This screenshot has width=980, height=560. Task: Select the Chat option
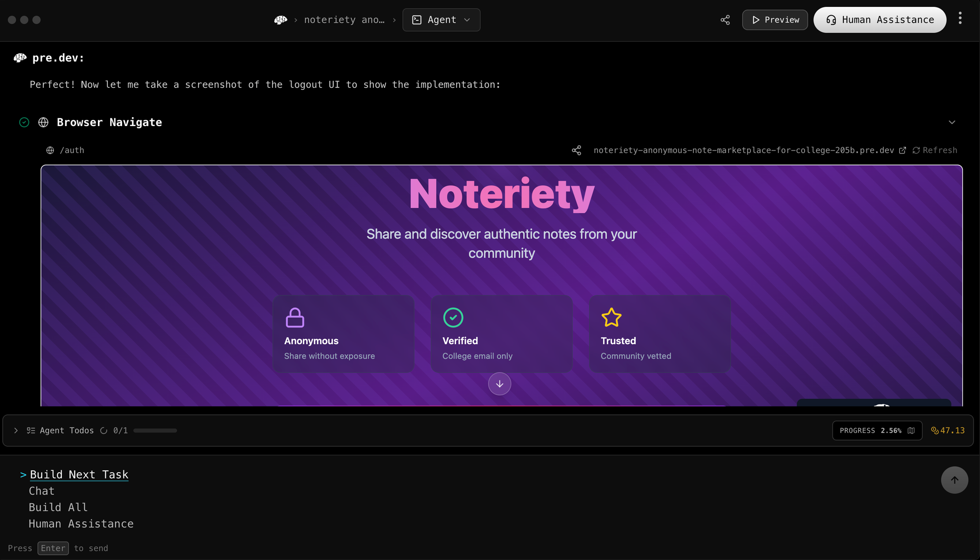42,491
